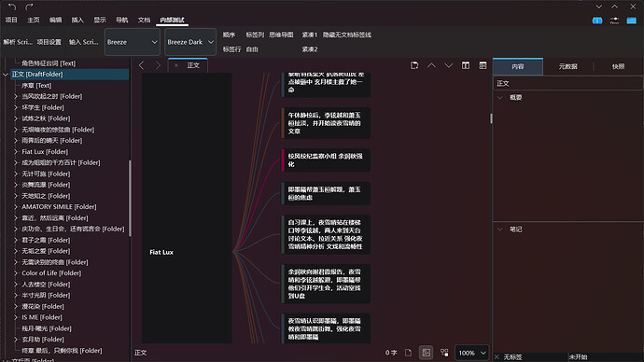Click the editor vertical scrollbar handle
Image resolution: width=644 pixels, height=362 pixels.
tap(491, 118)
